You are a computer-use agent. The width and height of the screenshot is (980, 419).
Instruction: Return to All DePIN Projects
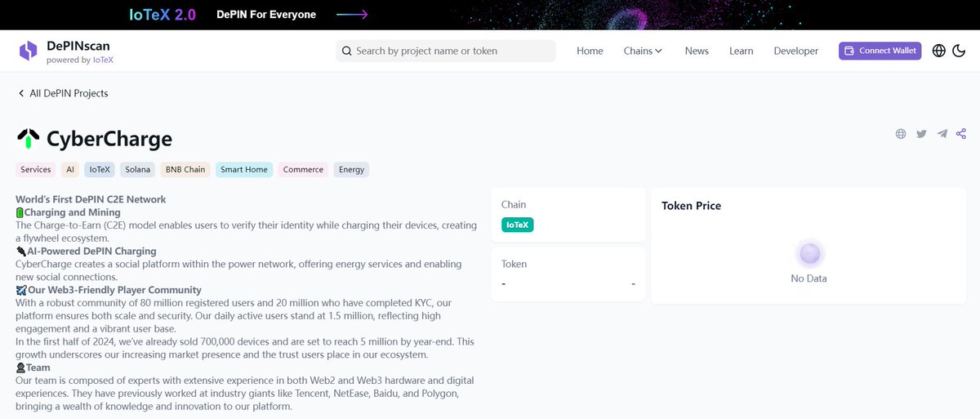point(69,93)
